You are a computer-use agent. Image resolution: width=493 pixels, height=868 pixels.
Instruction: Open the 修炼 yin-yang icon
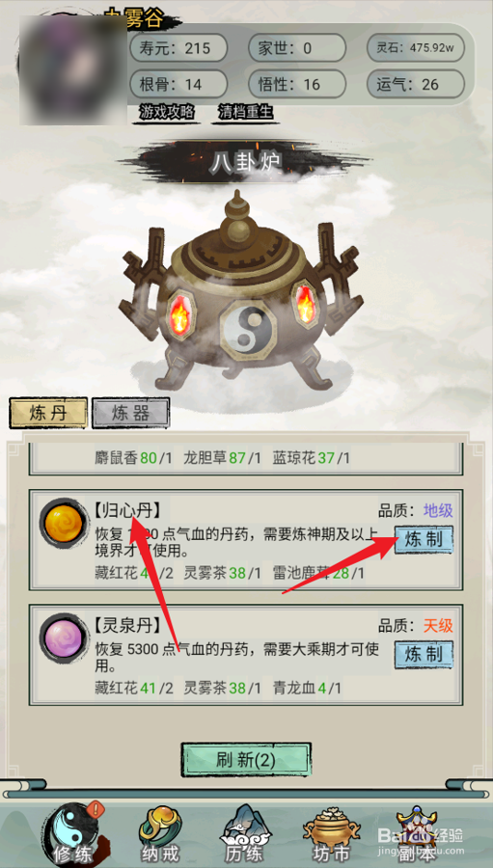[x=73, y=832]
